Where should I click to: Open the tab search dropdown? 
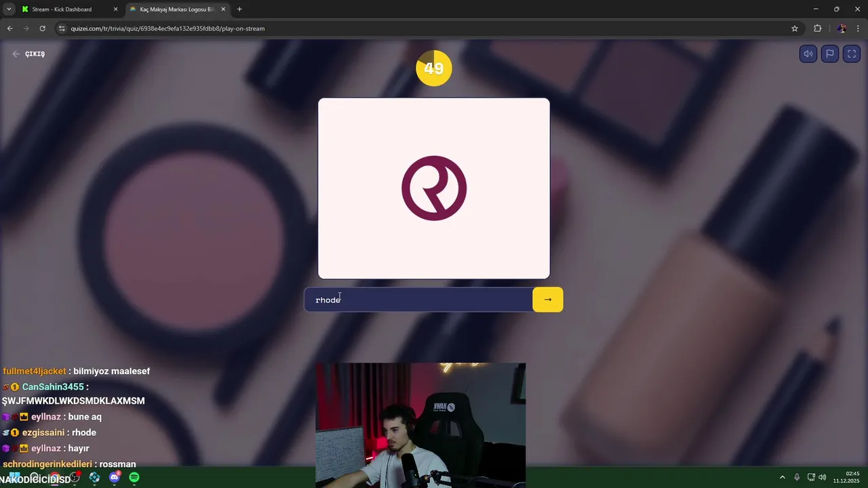9,9
